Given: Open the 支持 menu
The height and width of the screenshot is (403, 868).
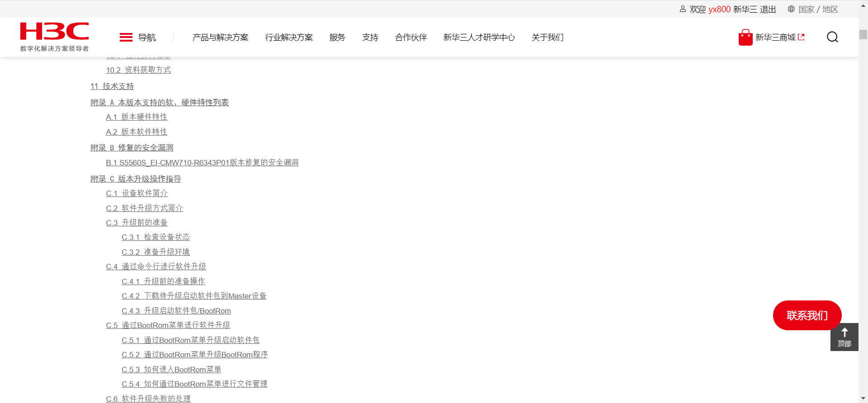Looking at the screenshot, I should pyautogui.click(x=370, y=37).
